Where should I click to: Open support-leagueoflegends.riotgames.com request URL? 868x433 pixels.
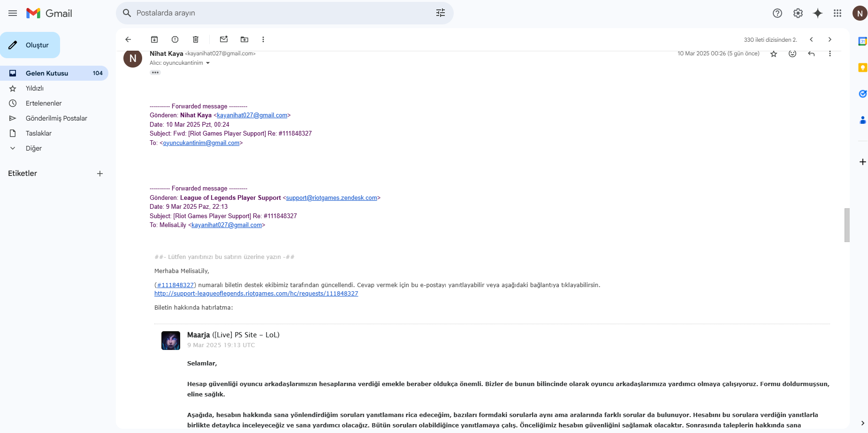(256, 294)
